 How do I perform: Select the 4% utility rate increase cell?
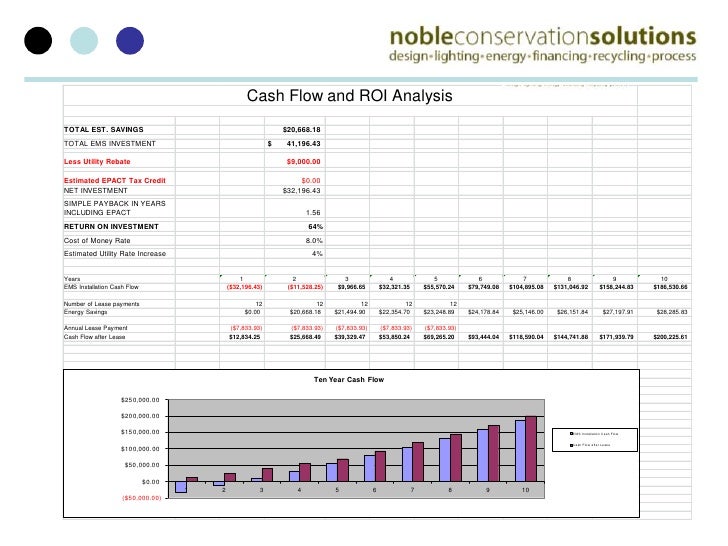[317, 254]
